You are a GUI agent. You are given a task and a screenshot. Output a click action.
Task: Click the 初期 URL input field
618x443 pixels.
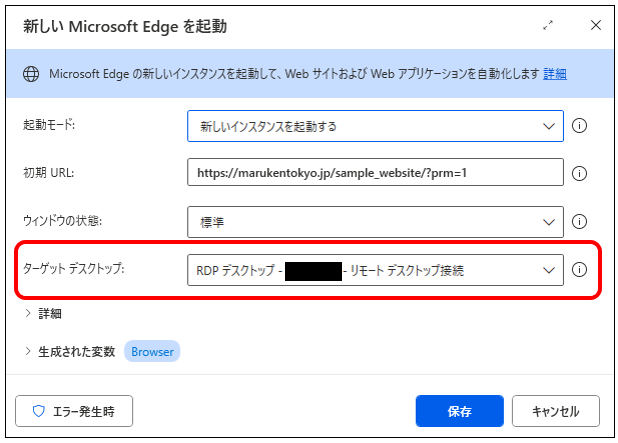coord(375,172)
